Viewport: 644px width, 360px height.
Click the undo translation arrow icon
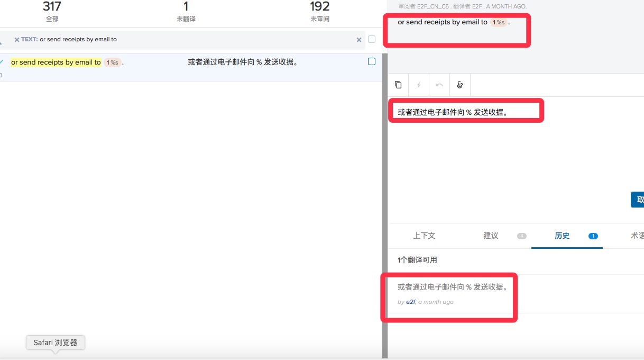tap(439, 85)
